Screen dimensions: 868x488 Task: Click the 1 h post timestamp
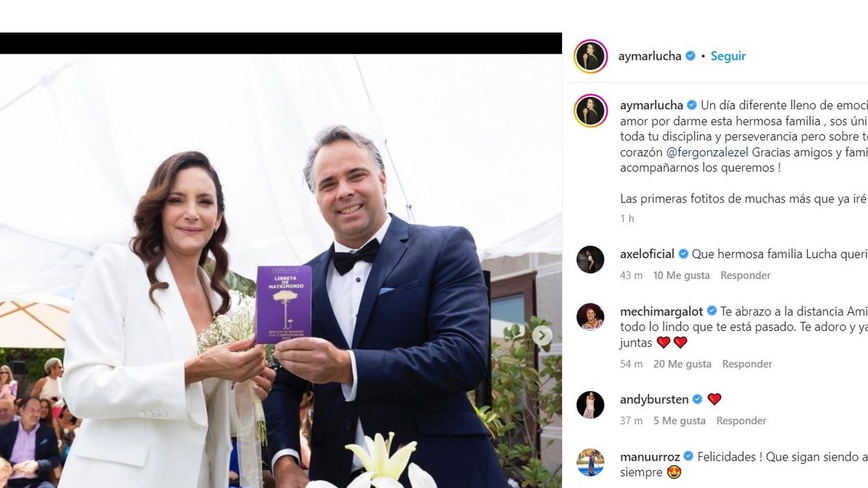coord(627,218)
